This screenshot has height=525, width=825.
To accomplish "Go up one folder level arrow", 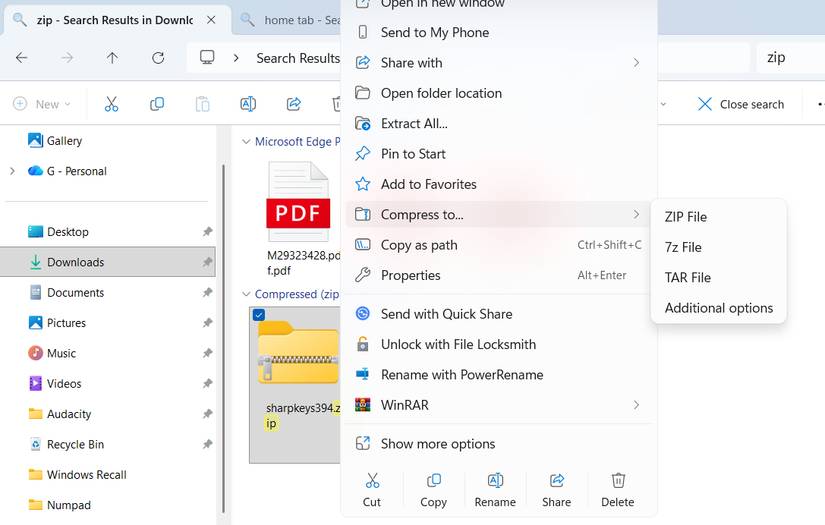I will point(112,58).
